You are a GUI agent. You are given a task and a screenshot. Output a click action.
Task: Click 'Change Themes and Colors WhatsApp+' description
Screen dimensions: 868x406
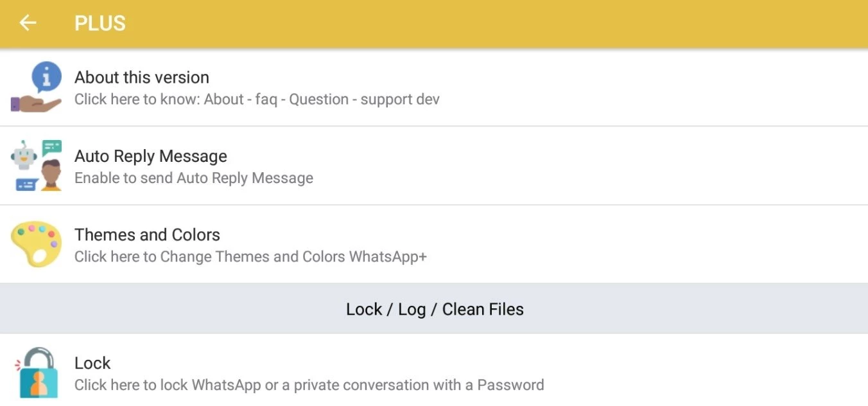point(250,257)
